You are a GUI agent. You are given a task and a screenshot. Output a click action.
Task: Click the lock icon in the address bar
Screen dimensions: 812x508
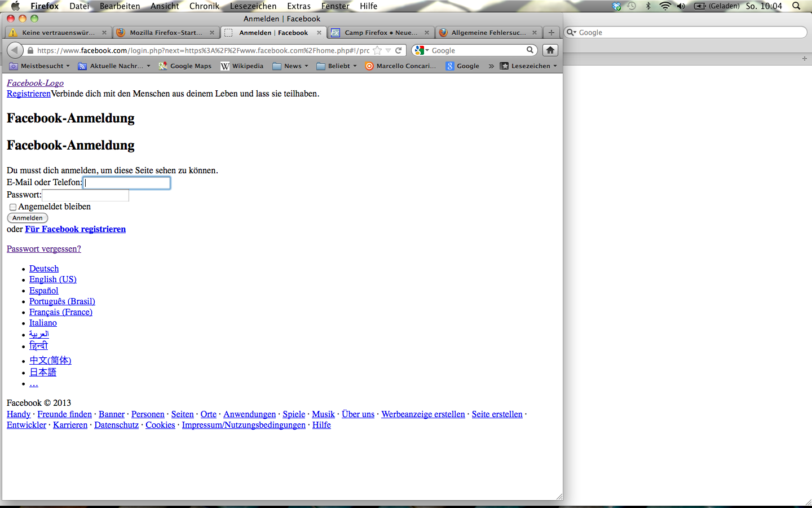pyautogui.click(x=30, y=50)
